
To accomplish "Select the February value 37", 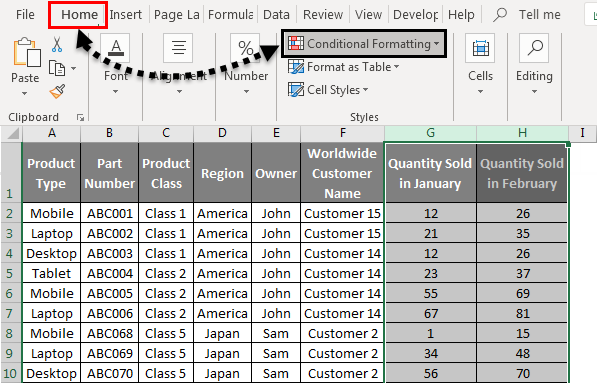I will pyautogui.click(x=522, y=273).
